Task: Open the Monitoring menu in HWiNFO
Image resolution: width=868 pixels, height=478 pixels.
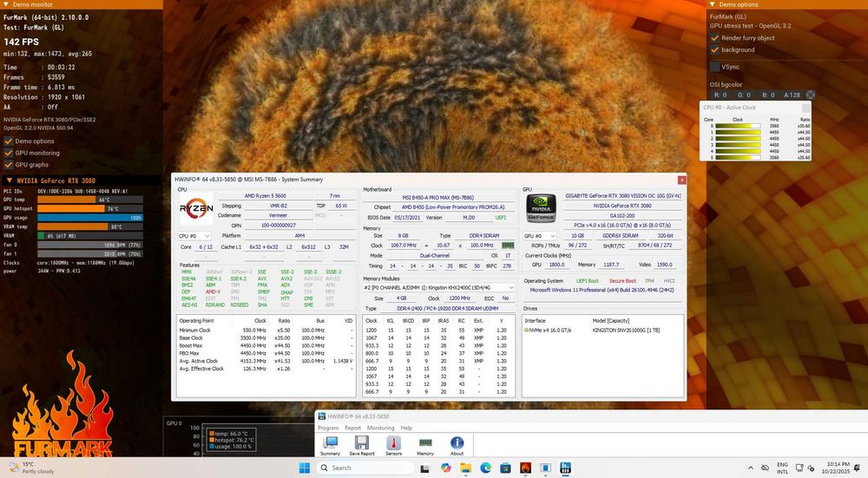Action: pos(380,428)
